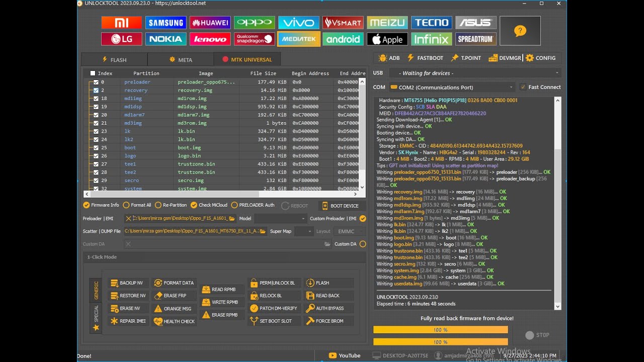Open the Spreadtrum brand section
Viewport: 644px width, 362px height.
point(475,39)
